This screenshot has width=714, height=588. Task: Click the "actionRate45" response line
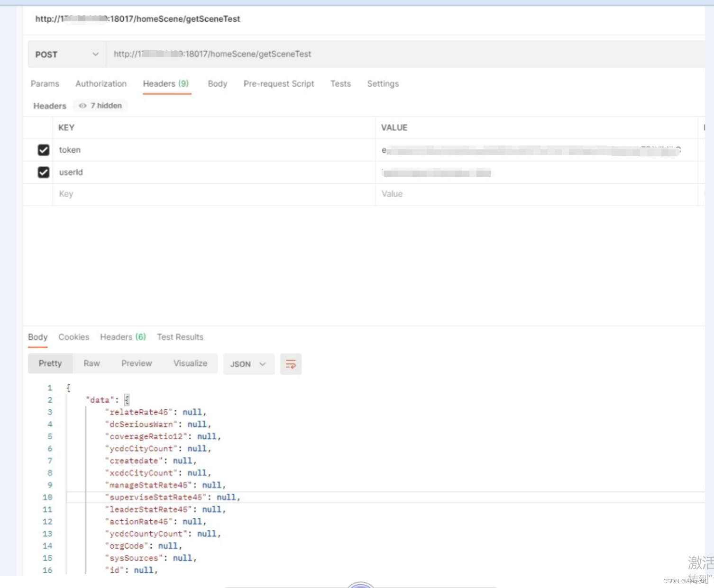(156, 522)
